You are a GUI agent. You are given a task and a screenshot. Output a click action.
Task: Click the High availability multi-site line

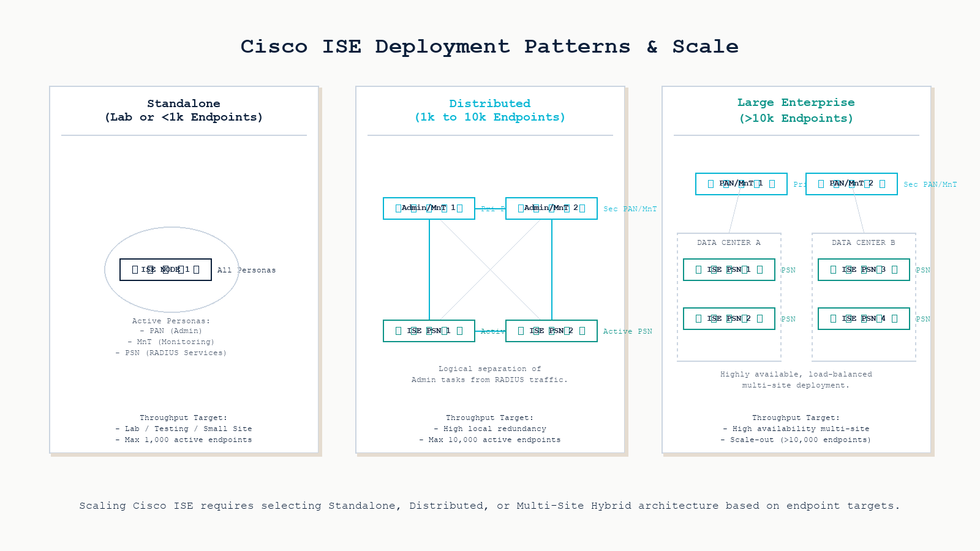[x=796, y=429]
